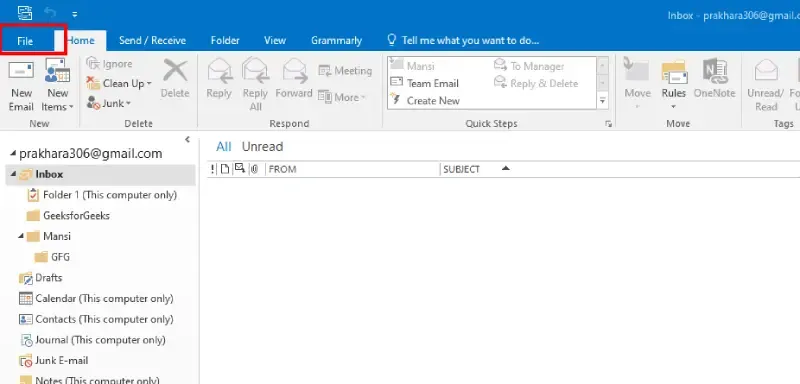Click the Create New quick step
The width and height of the screenshot is (800, 384).
425,100
